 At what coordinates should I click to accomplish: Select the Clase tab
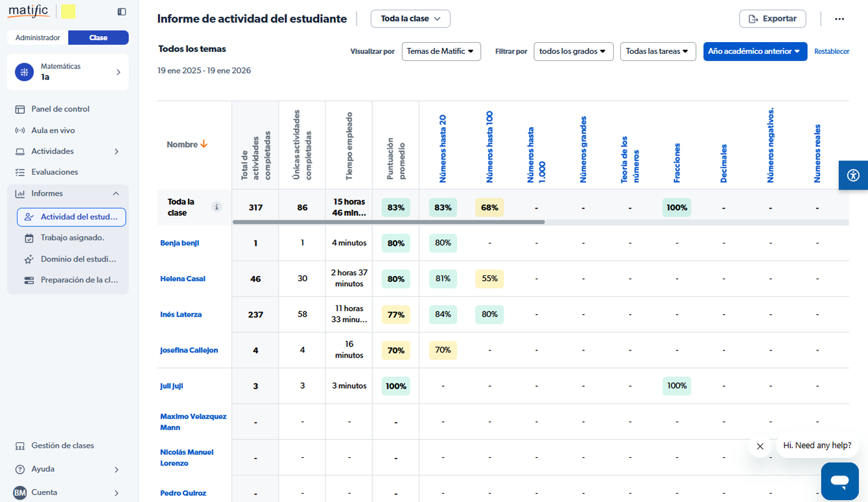99,38
